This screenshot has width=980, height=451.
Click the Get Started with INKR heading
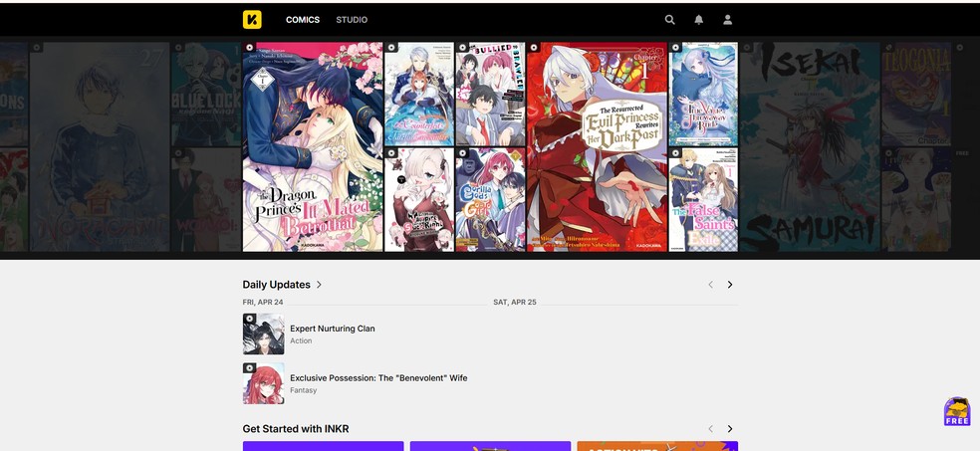tap(296, 429)
